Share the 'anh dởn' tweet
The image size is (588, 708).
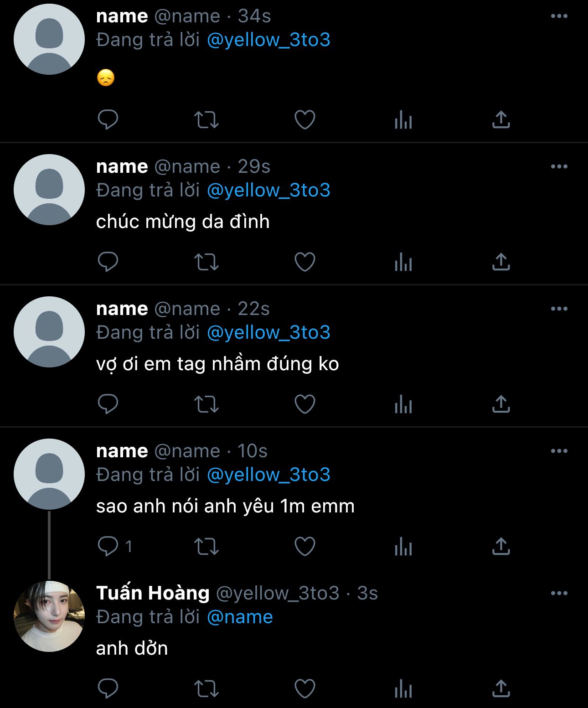tap(501, 689)
